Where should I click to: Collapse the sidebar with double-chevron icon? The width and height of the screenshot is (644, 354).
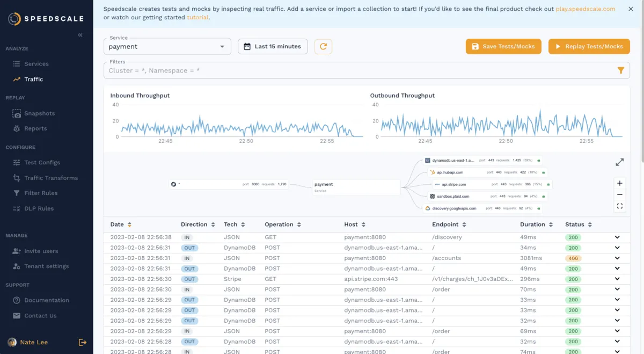[80, 35]
